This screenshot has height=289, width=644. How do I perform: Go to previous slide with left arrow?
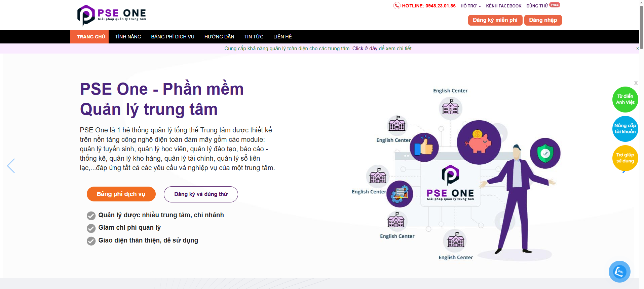tap(11, 166)
